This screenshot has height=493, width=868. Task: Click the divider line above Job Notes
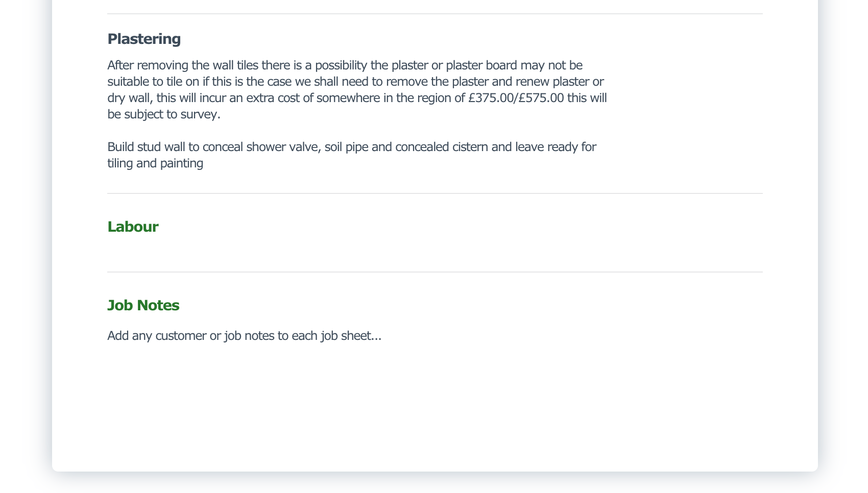click(x=435, y=272)
